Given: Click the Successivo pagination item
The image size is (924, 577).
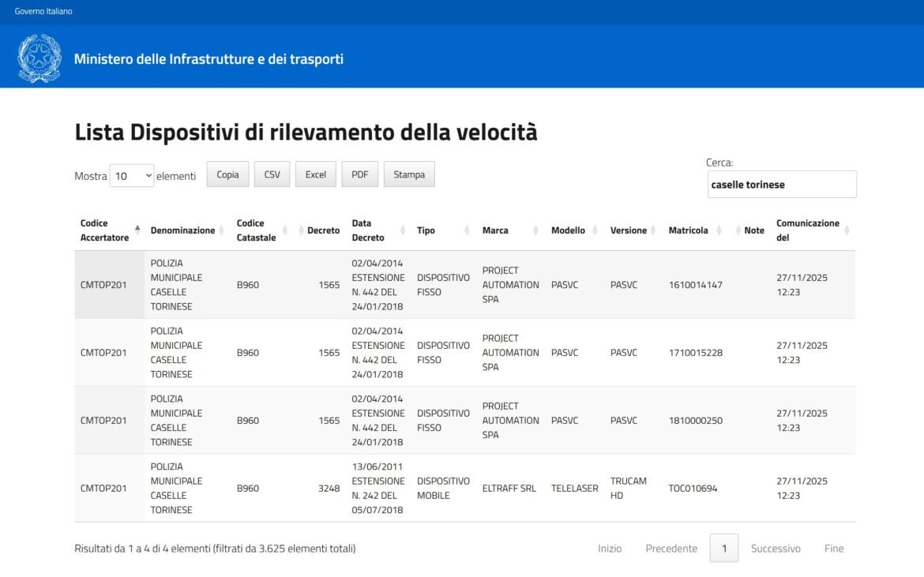Looking at the screenshot, I should point(775,549).
